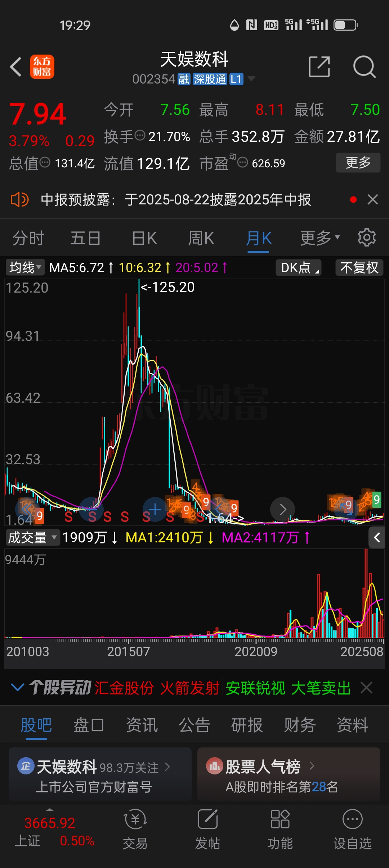
Task: Tap the plus zoom-in chart button
Action: (155, 509)
